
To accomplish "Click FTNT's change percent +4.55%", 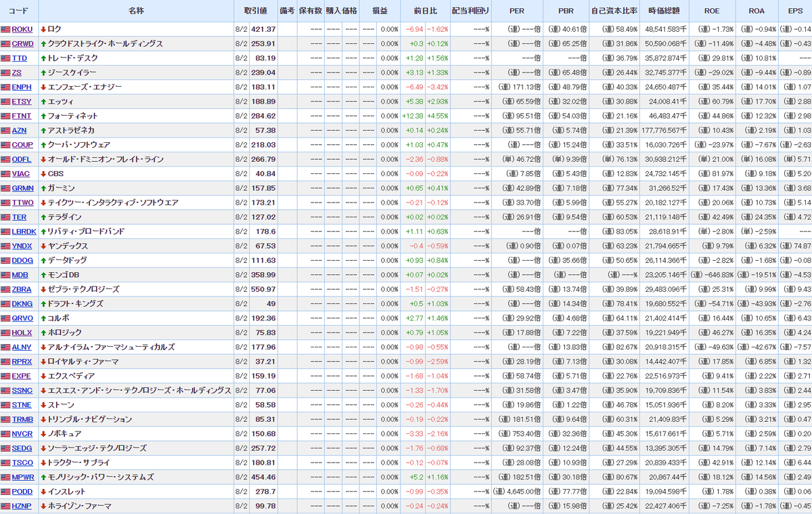I will 437,116.
